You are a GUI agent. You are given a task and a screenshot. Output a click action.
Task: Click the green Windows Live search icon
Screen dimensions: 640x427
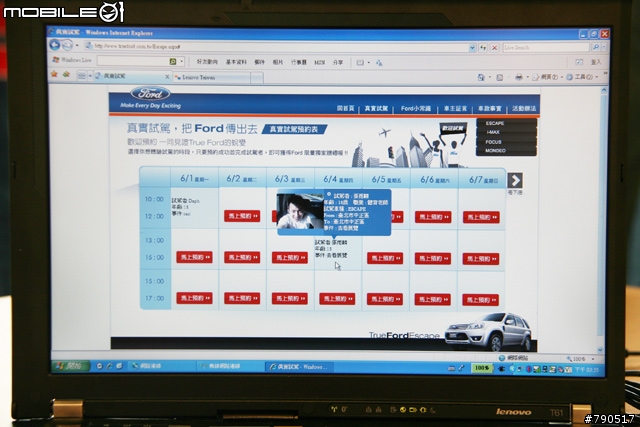173,62
